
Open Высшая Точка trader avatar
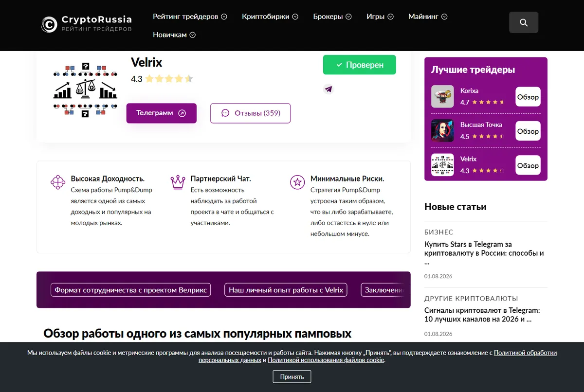point(442,131)
